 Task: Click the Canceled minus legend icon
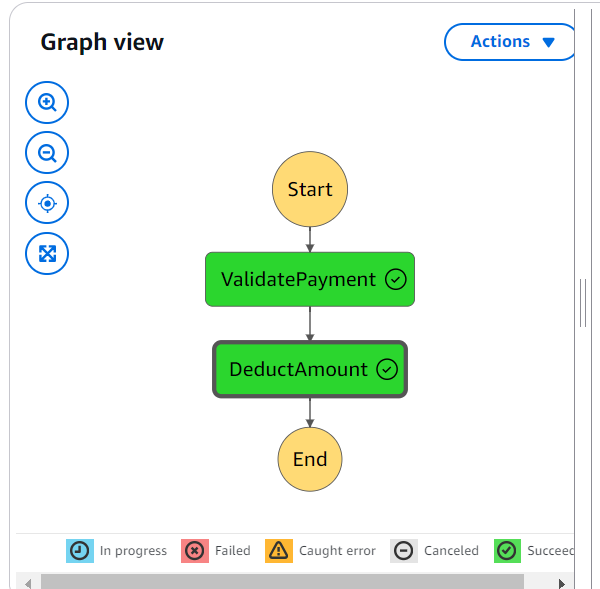(x=404, y=551)
